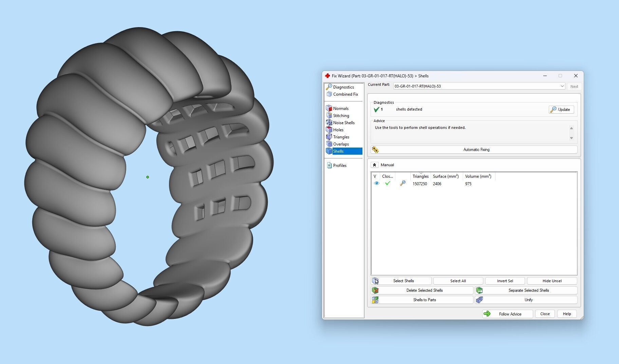Image resolution: width=619 pixels, height=364 pixels.
Task: Click the Follow Advice button
Action: pyautogui.click(x=507, y=314)
